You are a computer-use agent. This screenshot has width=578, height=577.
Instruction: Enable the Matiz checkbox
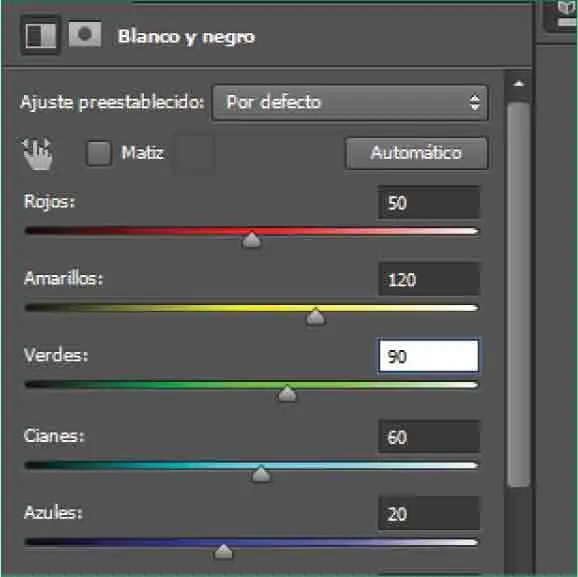[x=98, y=153]
